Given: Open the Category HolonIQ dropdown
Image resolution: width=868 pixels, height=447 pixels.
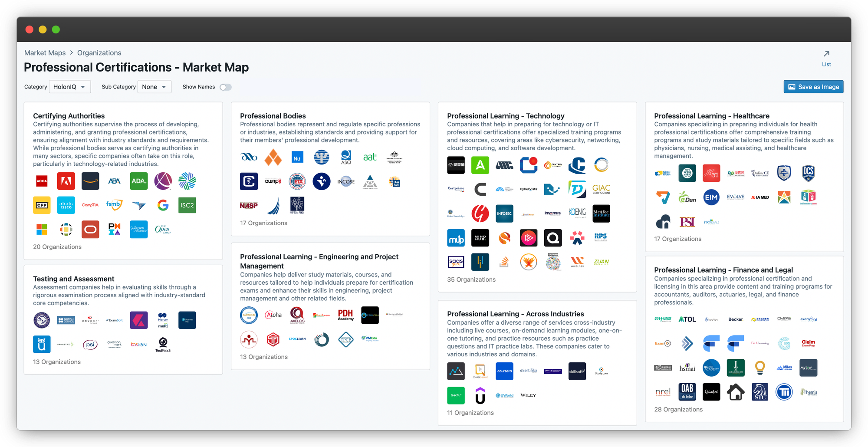Looking at the screenshot, I should [70, 87].
